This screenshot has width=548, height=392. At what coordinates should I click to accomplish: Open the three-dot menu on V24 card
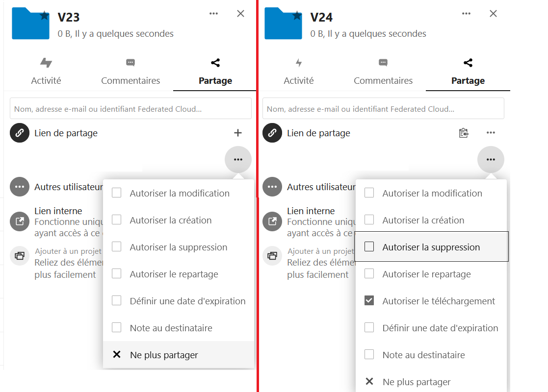coord(466,13)
